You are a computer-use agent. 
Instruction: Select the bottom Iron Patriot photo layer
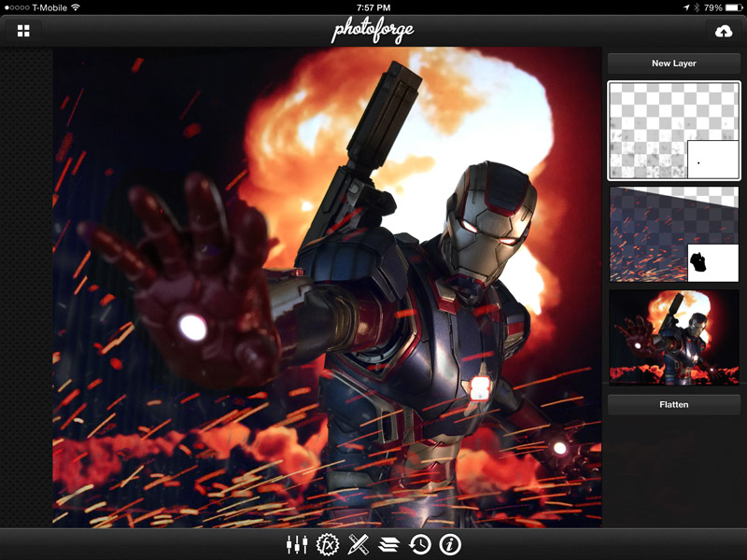tap(674, 338)
